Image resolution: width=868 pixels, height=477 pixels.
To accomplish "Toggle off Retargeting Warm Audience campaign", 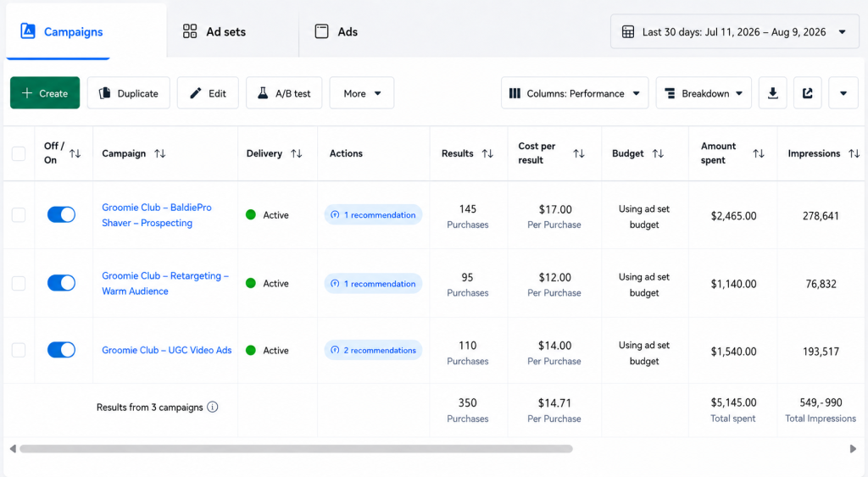I will point(61,283).
